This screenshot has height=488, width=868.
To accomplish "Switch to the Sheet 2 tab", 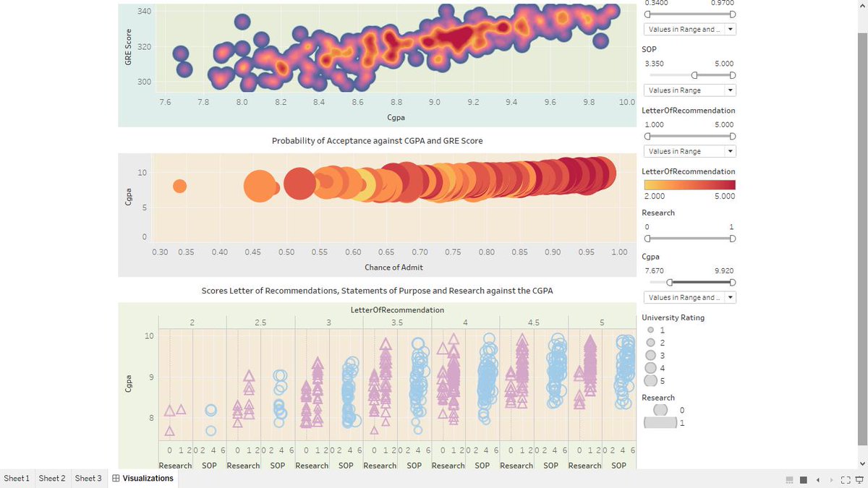I will tap(52, 479).
